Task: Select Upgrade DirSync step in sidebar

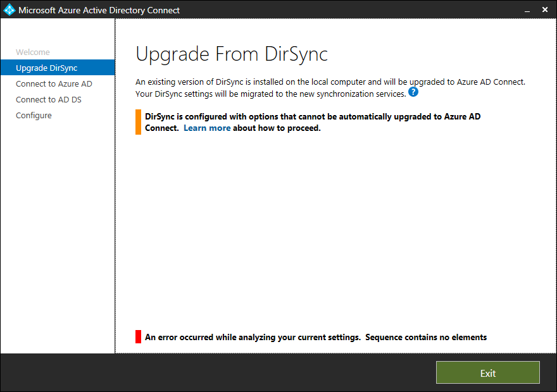Action: [x=58, y=68]
